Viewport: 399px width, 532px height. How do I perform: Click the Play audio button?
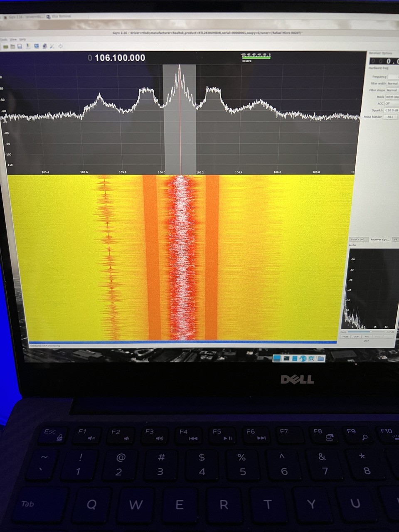point(377,337)
